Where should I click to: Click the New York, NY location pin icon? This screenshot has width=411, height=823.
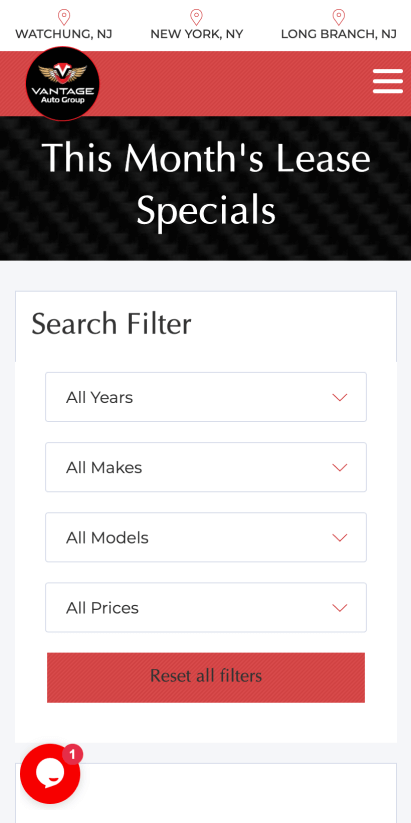click(x=196, y=17)
